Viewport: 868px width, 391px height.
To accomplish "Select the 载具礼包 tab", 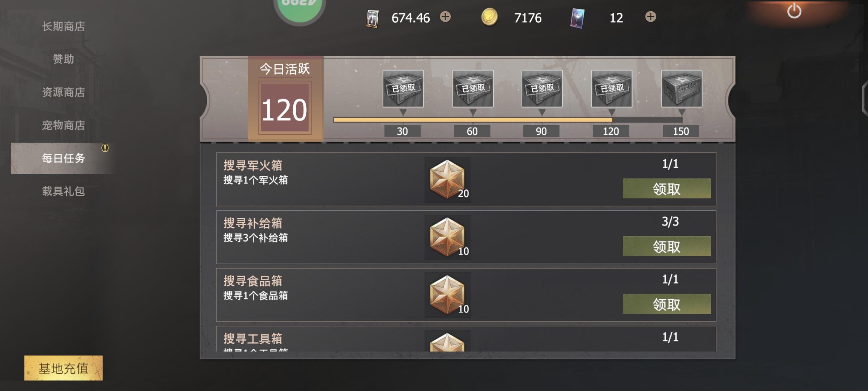I will pos(63,191).
